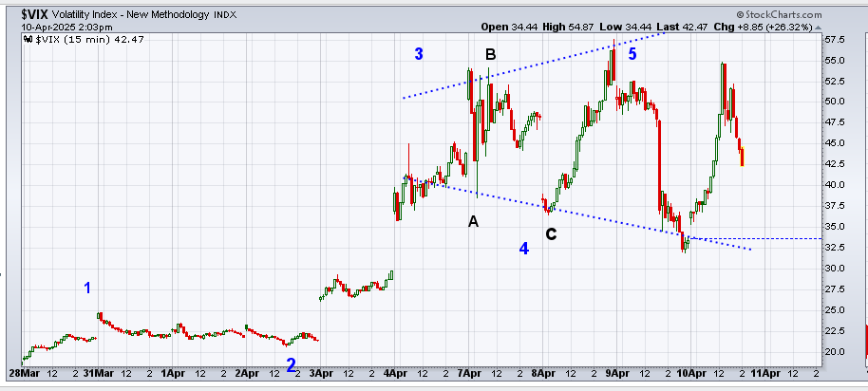Viewport: 868px width, 391px height.
Task: Click the 27.5 price axis label
Action: pos(833,289)
